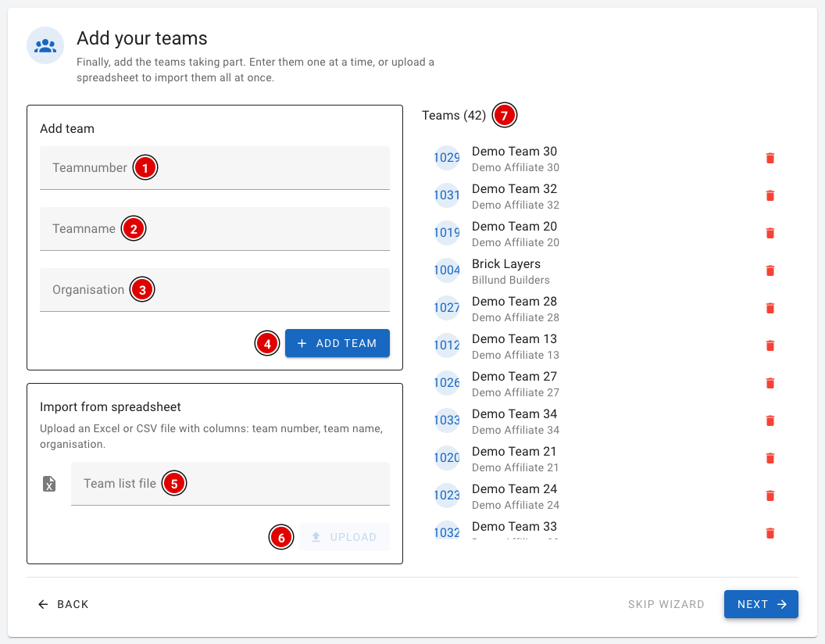
Task: Click the teams group icon in header
Action: [45, 46]
